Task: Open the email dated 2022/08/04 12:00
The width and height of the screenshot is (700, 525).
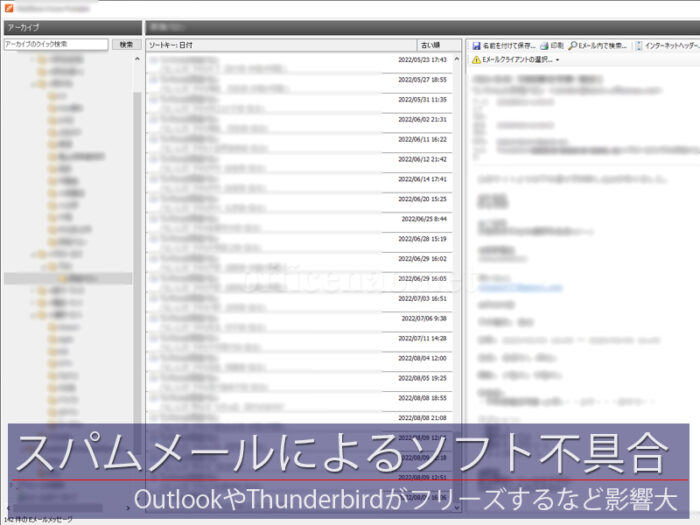Action: point(299,362)
